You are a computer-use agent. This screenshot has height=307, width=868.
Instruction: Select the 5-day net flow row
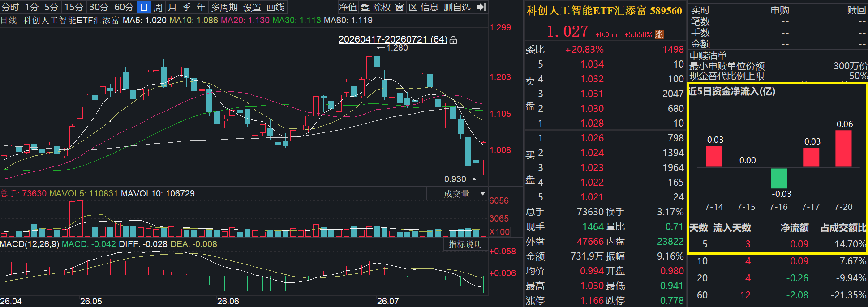pos(777,244)
